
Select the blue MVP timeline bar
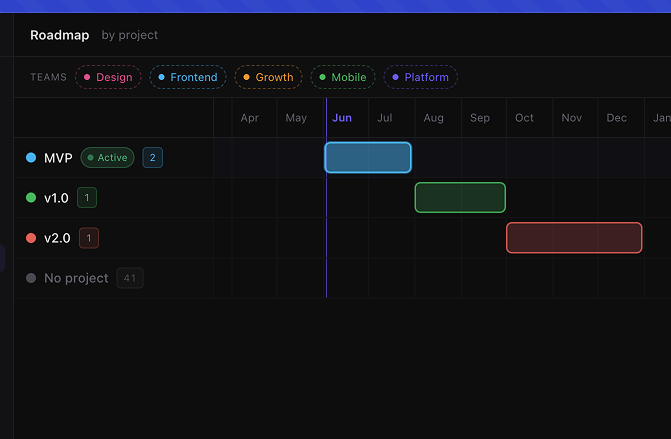368,157
